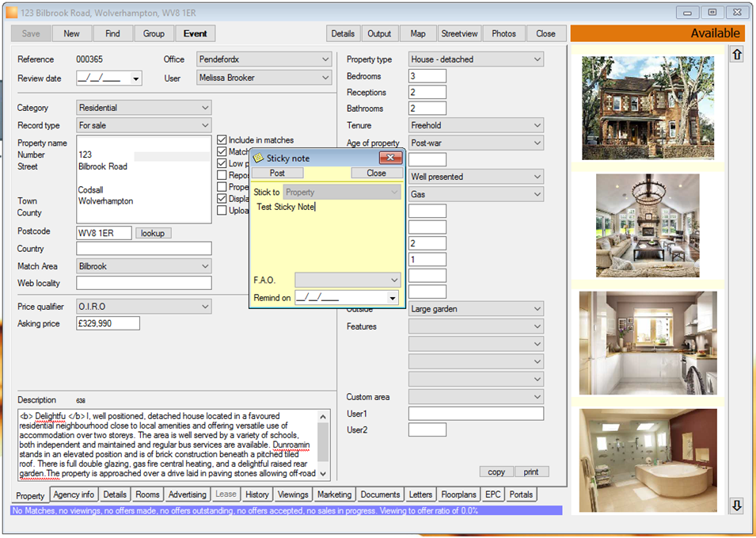Viewport: 756px width, 538px height.
Task: Click the up-arrow icon above the property photos
Action: click(x=737, y=53)
